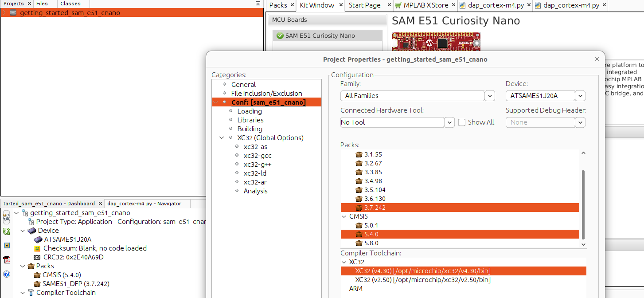Click the Packs list scrollbar thumb
The image size is (644, 298).
(x=583, y=204)
